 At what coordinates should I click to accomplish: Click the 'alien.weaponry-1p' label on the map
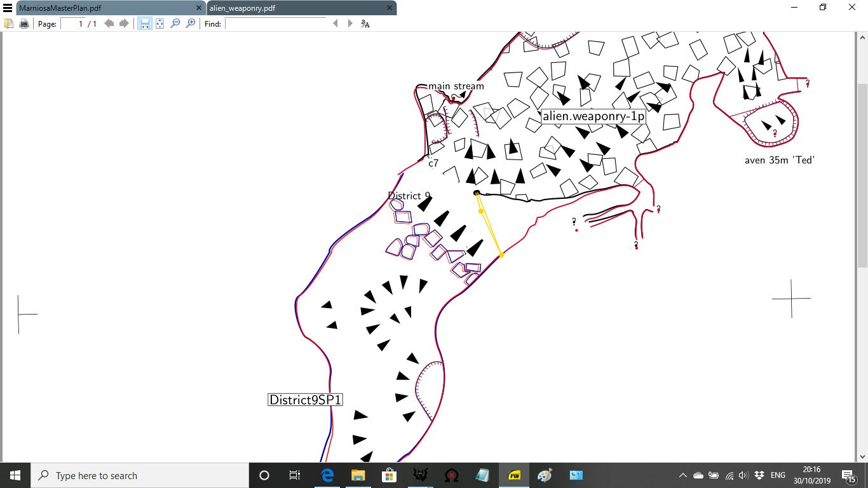(x=593, y=116)
